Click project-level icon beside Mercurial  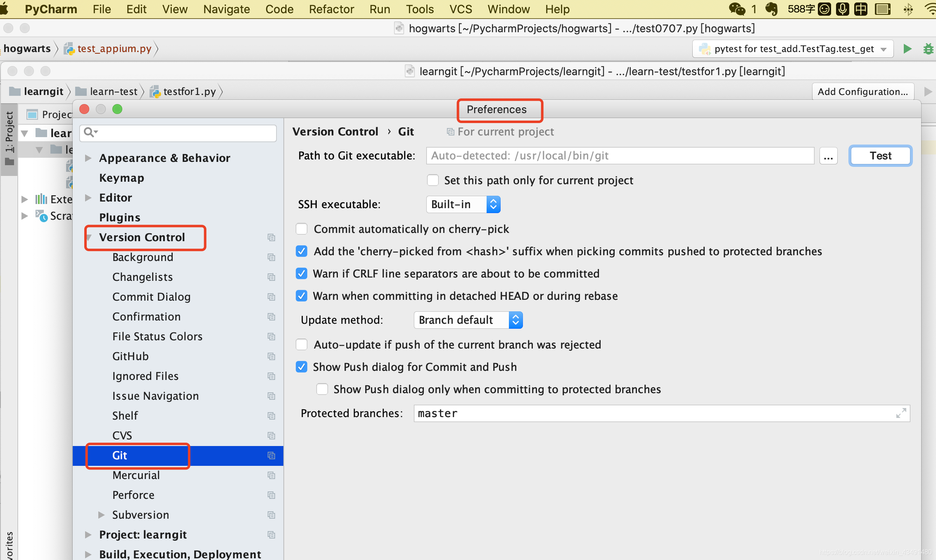tap(271, 475)
